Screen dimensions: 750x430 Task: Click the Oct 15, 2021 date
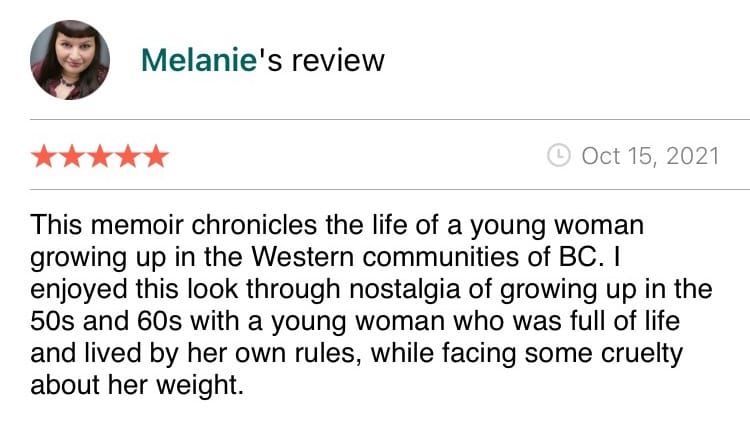(x=651, y=156)
